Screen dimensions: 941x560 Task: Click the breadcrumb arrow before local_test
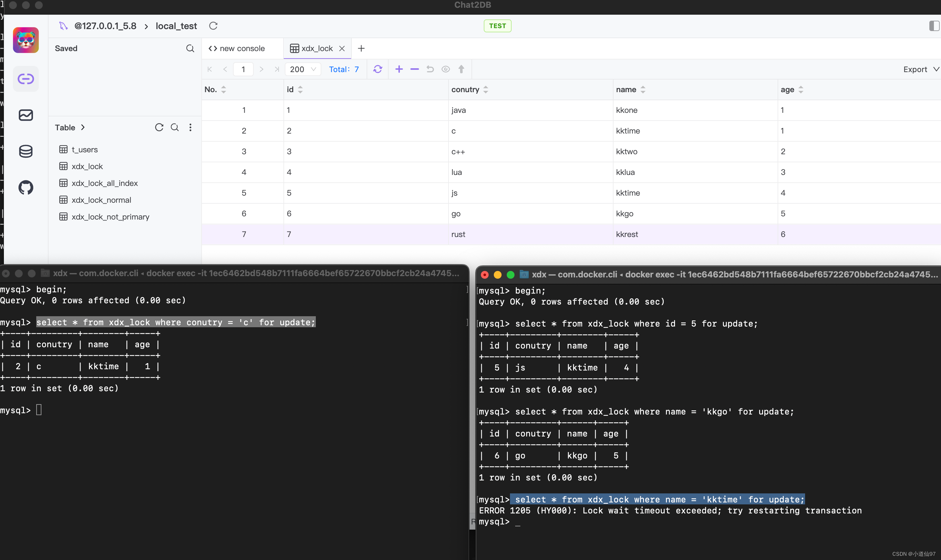click(146, 26)
